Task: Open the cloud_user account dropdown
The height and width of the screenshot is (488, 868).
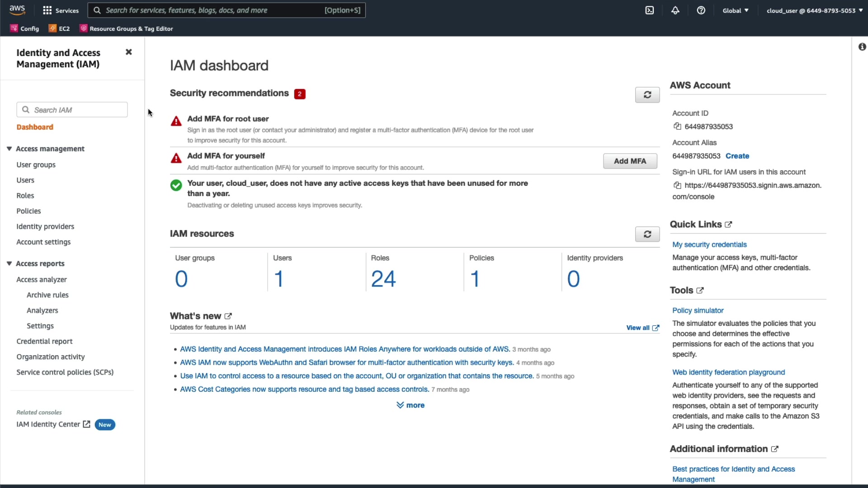Action: point(814,10)
